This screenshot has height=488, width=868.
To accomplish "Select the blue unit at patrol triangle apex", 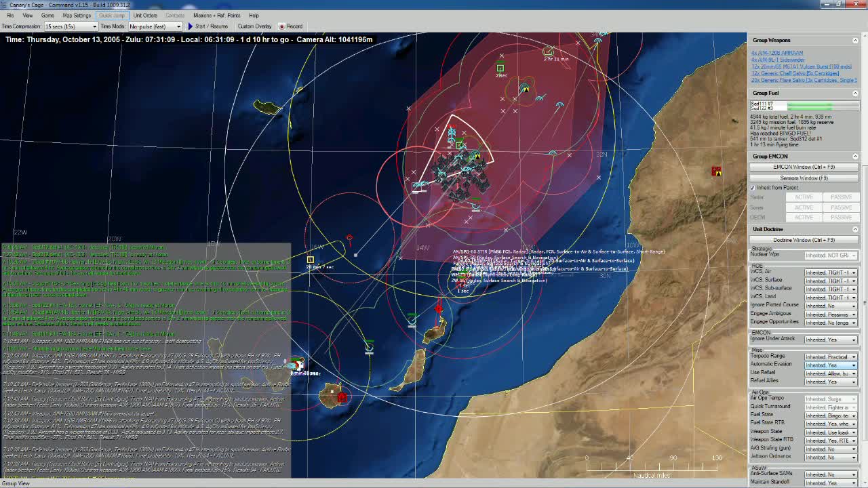I will pos(452,133).
